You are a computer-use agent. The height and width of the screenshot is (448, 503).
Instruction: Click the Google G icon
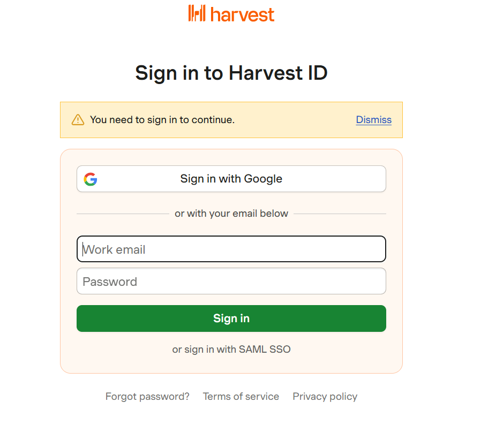click(x=91, y=179)
